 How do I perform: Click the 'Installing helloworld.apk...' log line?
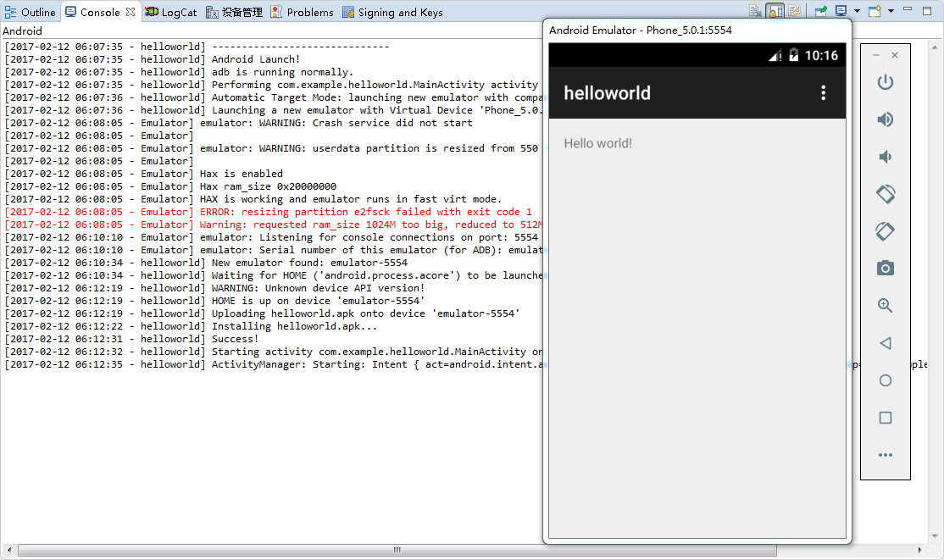[191, 326]
